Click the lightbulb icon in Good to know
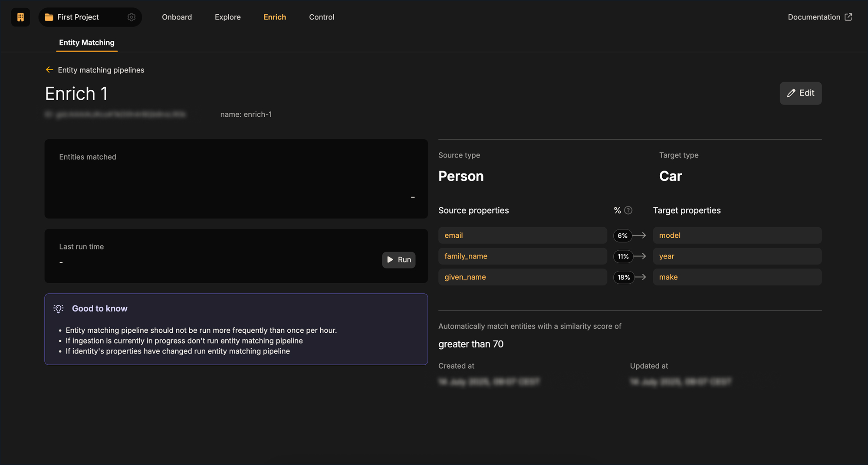The width and height of the screenshot is (868, 465). click(59, 308)
